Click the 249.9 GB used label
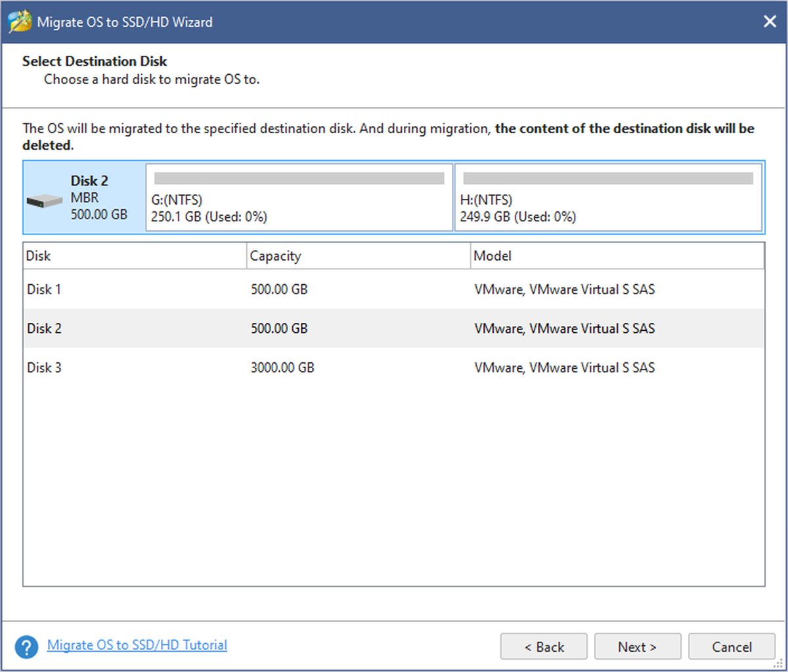The image size is (788, 672). coord(518,217)
